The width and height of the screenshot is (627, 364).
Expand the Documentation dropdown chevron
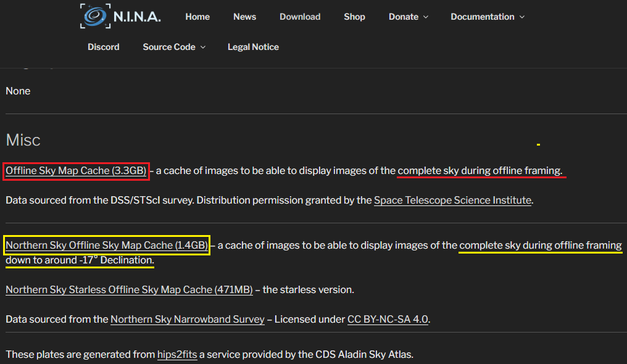521,17
